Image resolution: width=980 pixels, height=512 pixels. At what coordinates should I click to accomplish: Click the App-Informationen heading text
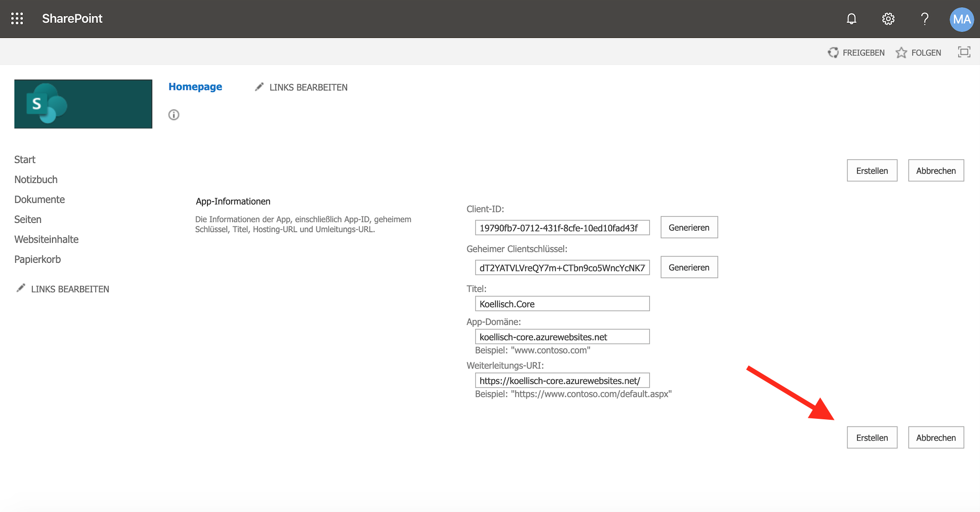click(x=233, y=201)
